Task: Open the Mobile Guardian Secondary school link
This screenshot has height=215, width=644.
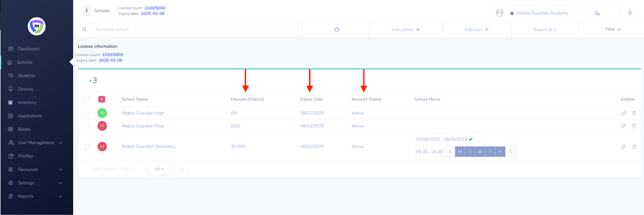Action: point(149,146)
